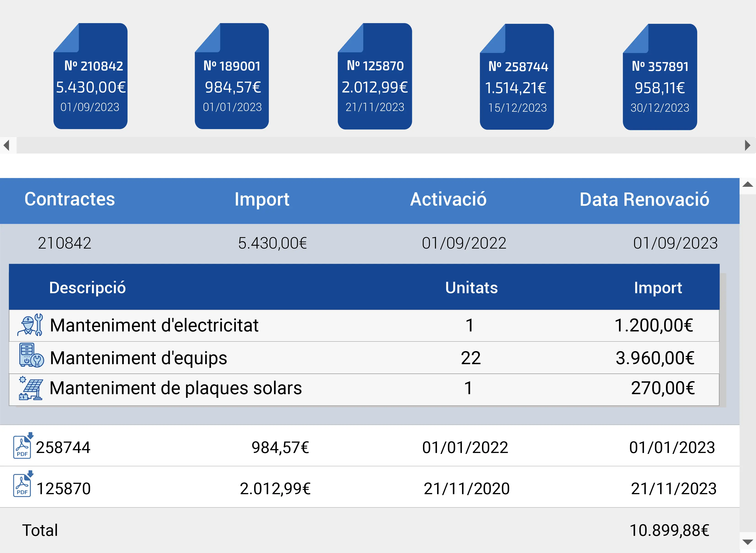Click the Unitats detail header

pos(471,288)
